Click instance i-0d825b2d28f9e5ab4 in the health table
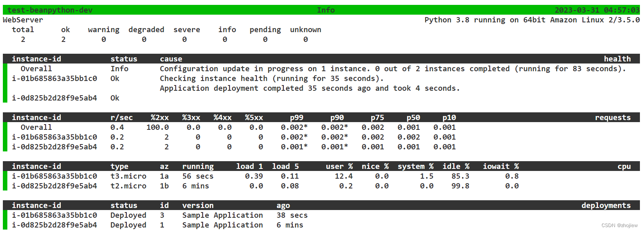This screenshot has width=644, height=232. 54,98
